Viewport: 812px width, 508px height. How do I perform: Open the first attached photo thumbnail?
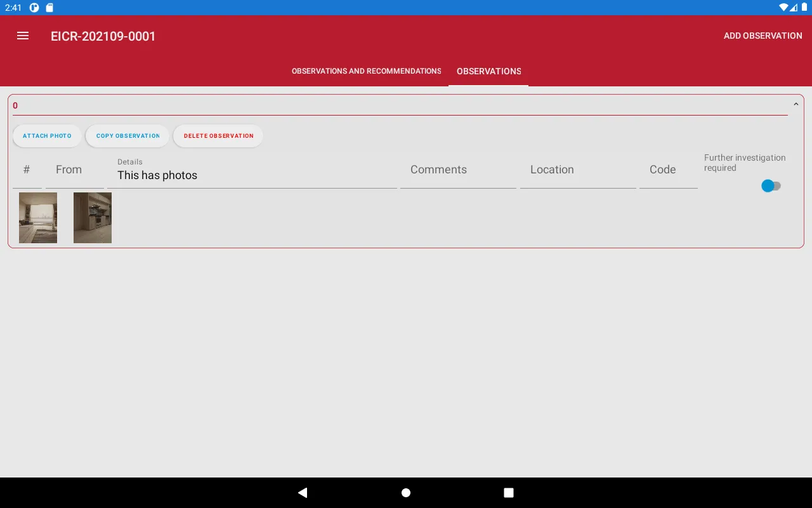click(38, 218)
